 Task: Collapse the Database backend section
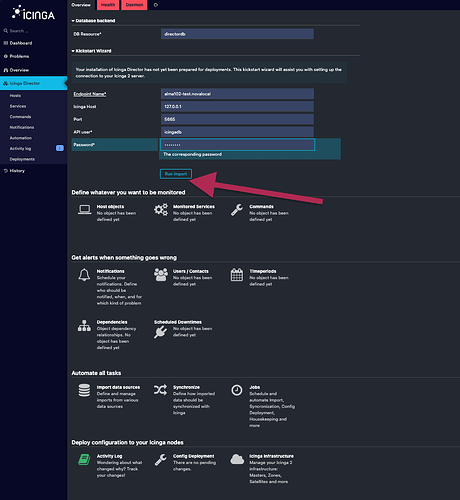click(x=93, y=21)
